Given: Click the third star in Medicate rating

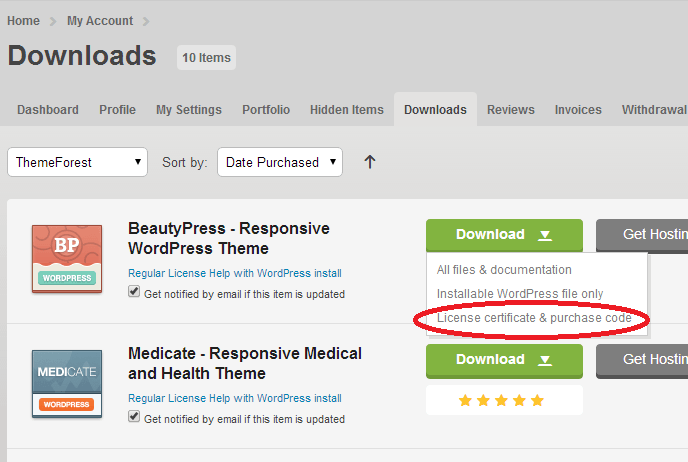Looking at the screenshot, I should tap(502, 400).
